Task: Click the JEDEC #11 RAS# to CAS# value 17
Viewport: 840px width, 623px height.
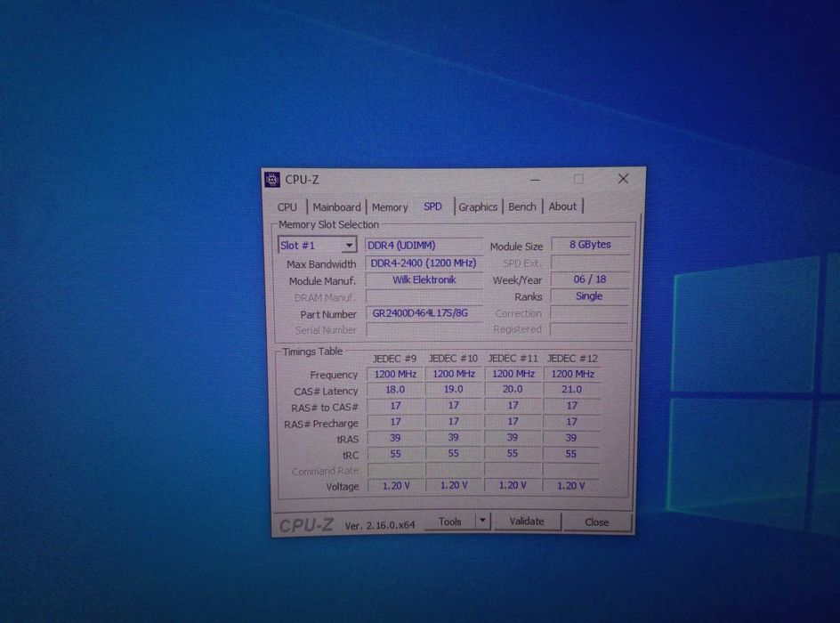Action: (513, 406)
